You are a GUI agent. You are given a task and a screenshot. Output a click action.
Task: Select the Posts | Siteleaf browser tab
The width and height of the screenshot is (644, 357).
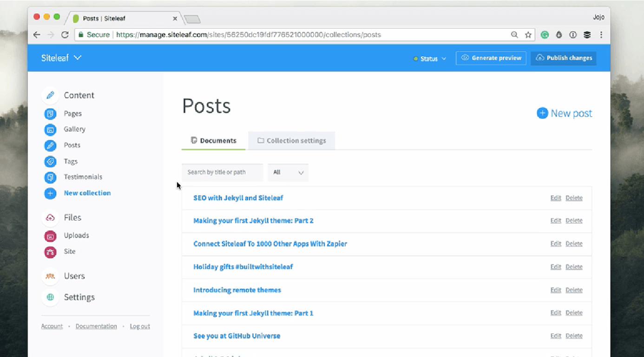coord(123,19)
